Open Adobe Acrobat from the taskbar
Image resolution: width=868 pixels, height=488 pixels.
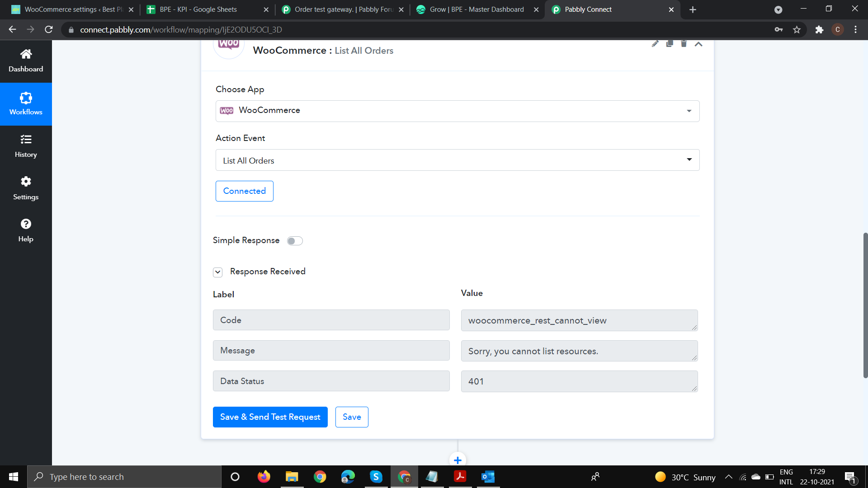pyautogui.click(x=460, y=477)
